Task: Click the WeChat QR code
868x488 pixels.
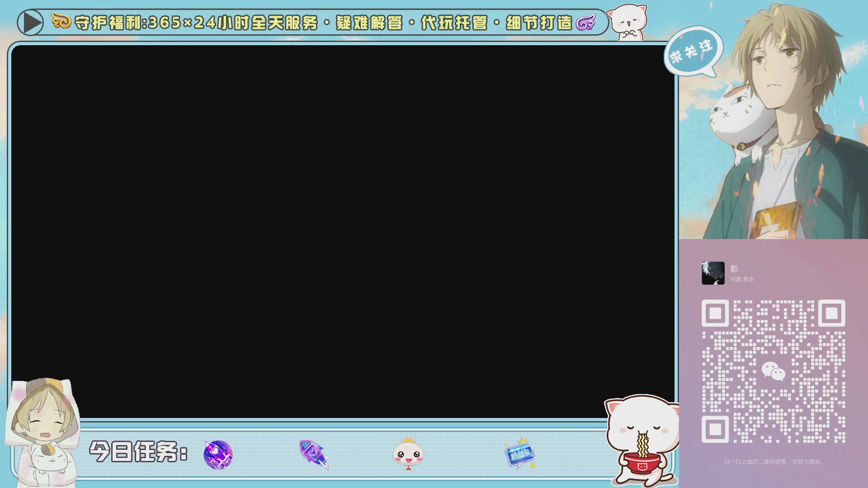Action: coord(773,371)
